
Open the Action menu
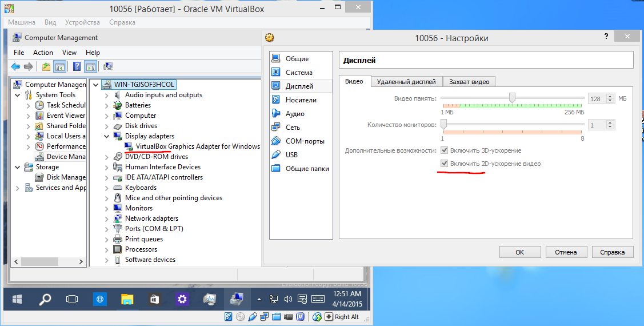[x=43, y=52]
